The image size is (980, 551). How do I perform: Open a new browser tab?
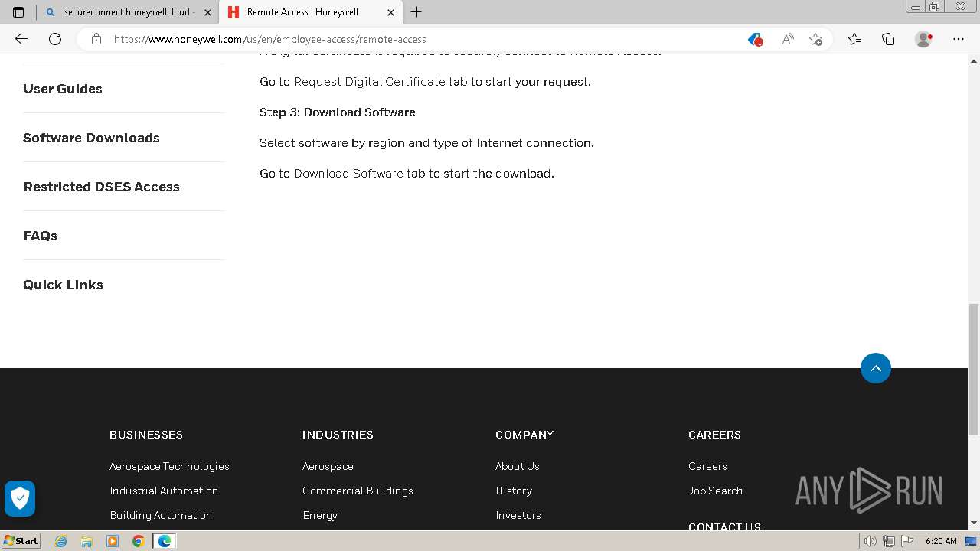coord(416,12)
